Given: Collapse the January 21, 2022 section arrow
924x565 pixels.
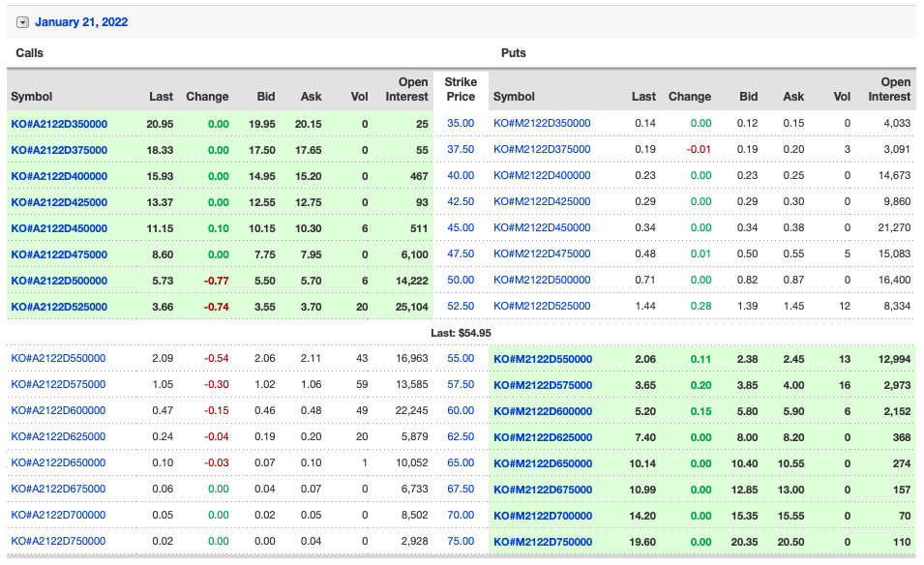Looking at the screenshot, I should pos(22,22).
